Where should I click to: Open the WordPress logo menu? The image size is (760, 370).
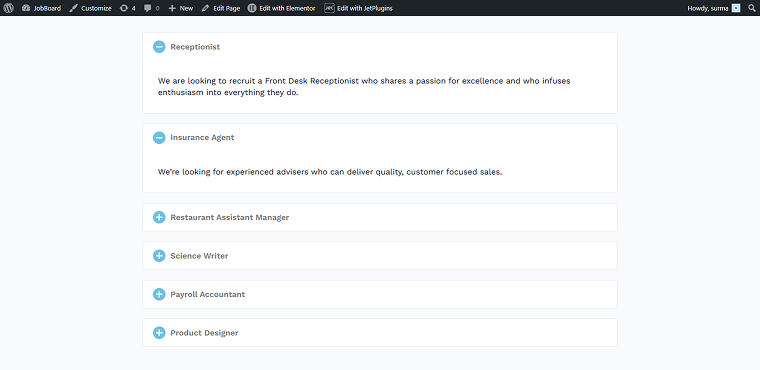coord(8,8)
